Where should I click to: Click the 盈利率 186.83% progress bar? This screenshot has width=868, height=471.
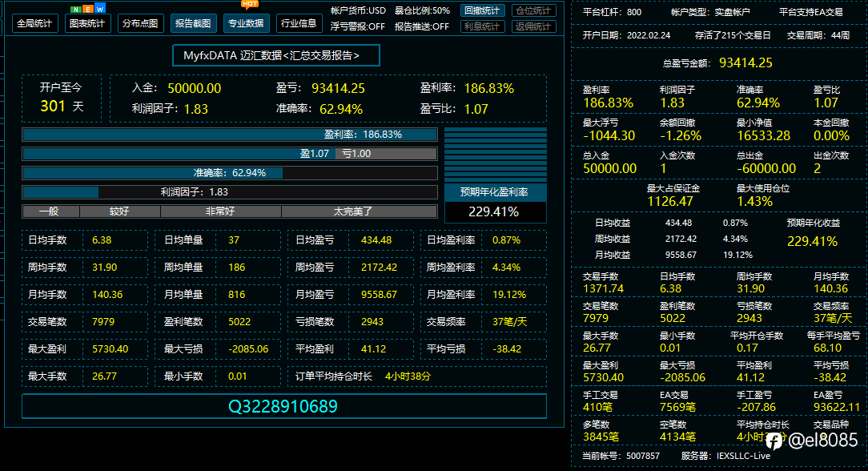[x=230, y=135]
